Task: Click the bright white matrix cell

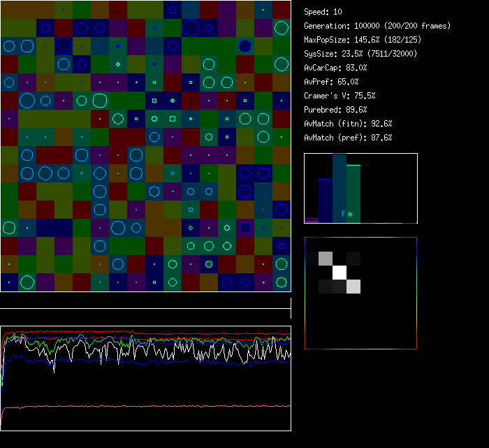Action: (340, 273)
